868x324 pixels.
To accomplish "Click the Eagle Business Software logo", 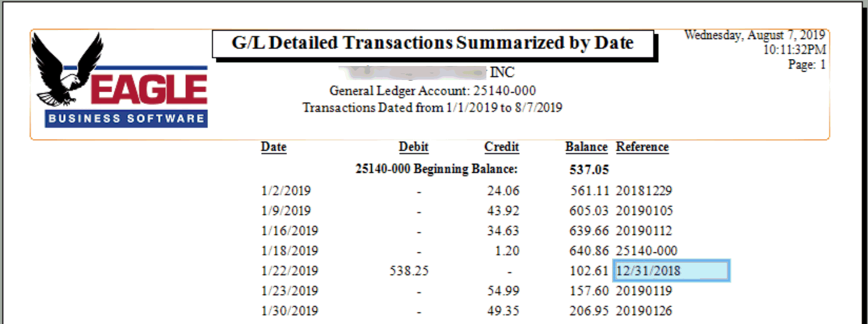I will pos(120,80).
